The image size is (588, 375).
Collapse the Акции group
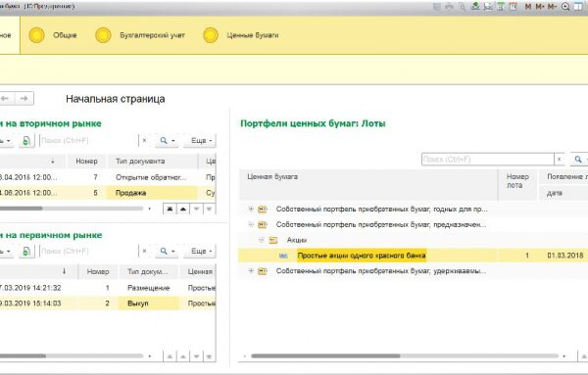(x=262, y=240)
